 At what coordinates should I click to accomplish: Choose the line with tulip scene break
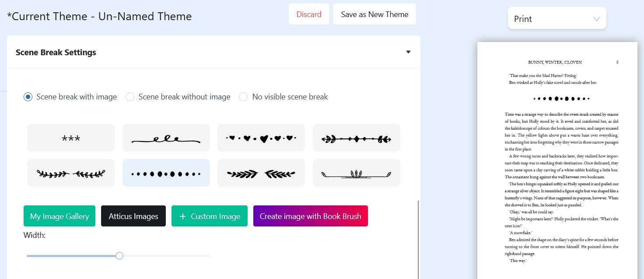coord(356,173)
